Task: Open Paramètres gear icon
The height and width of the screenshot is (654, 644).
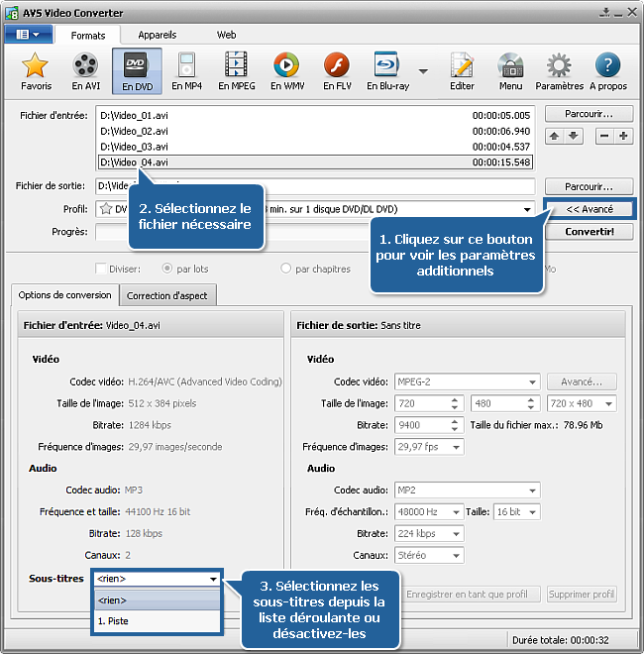Action: coord(559,71)
